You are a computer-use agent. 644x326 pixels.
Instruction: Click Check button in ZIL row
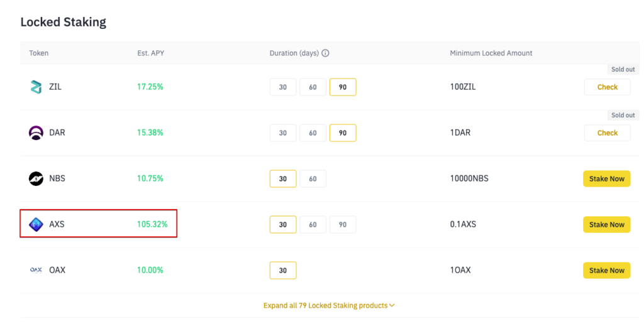tap(608, 87)
